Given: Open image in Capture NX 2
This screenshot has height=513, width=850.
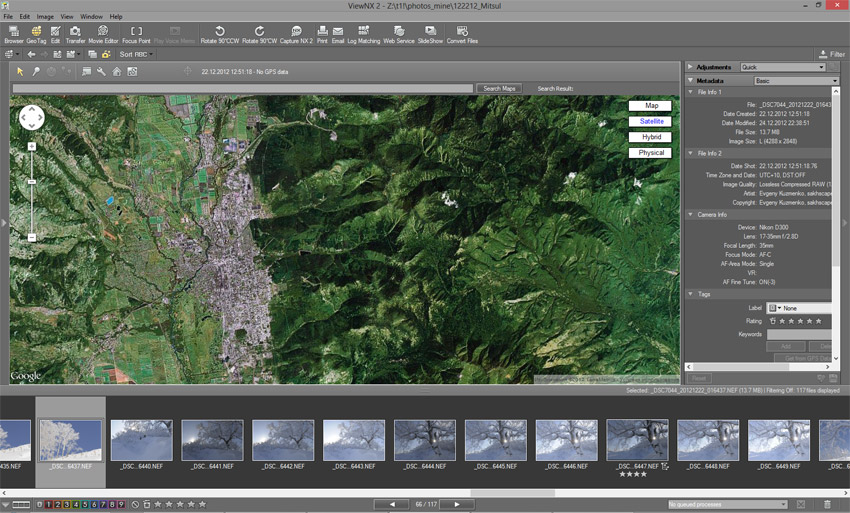Looking at the screenshot, I should 296,34.
